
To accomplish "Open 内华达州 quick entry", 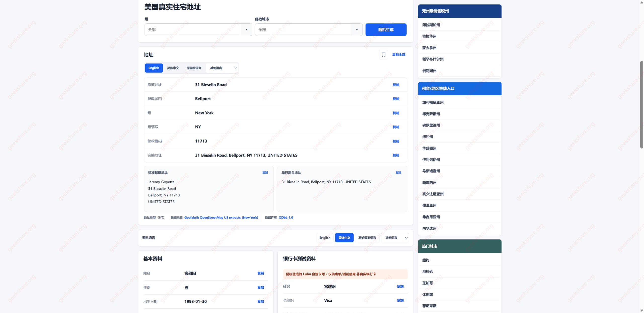I will point(429,228).
